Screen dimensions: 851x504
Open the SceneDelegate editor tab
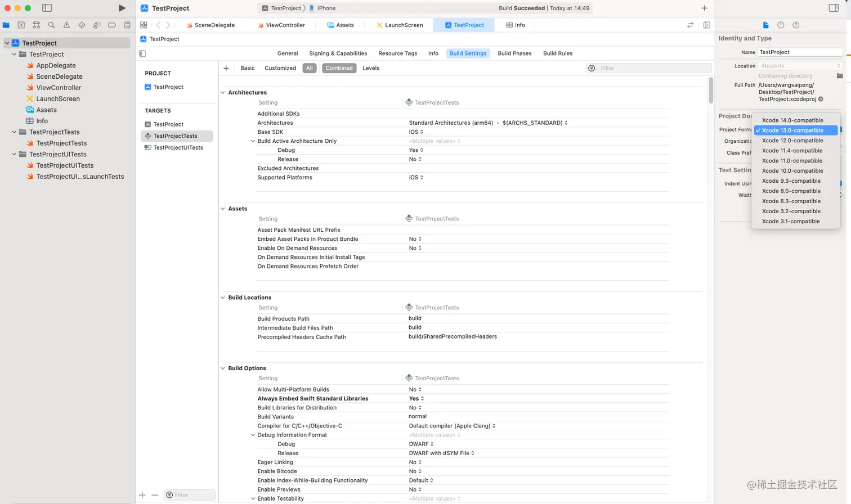(210, 25)
